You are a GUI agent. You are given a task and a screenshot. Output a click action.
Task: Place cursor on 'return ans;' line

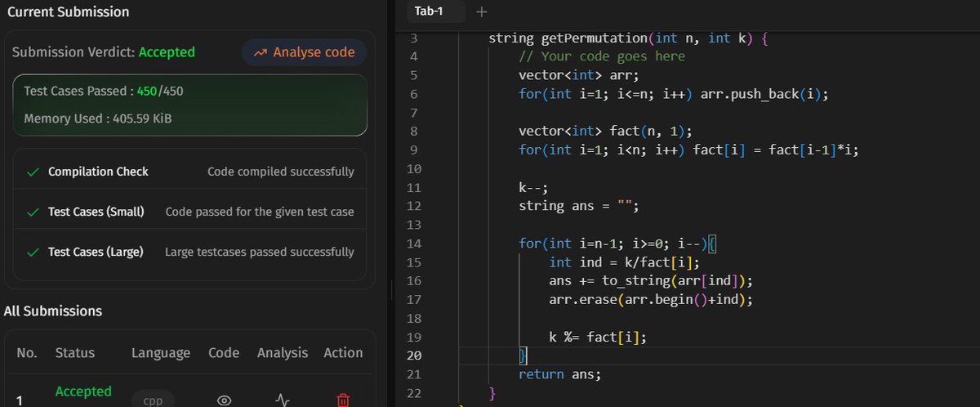tap(559, 374)
